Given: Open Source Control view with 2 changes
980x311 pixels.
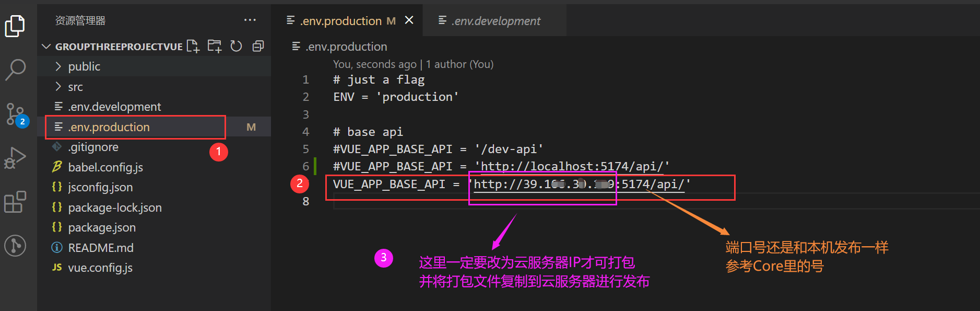Looking at the screenshot, I should coord(16,114).
